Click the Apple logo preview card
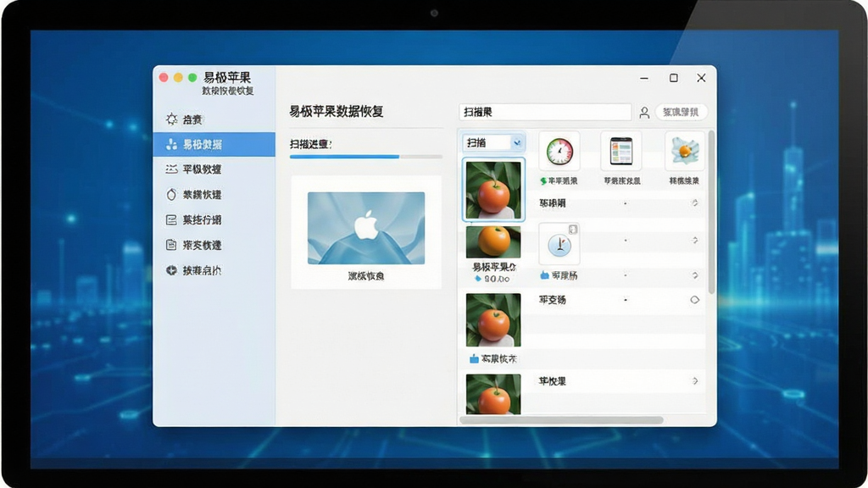The image size is (868, 488). (366, 232)
